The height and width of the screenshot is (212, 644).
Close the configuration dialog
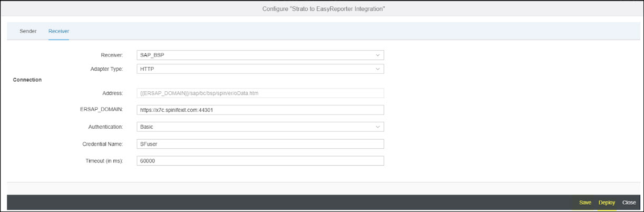pyautogui.click(x=629, y=203)
